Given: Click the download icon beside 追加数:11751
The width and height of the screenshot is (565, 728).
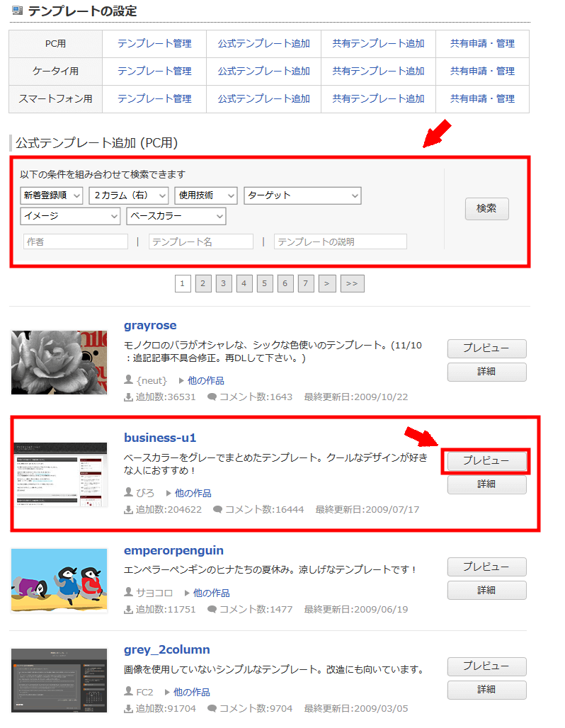Looking at the screenshot, I should [129, 610].
